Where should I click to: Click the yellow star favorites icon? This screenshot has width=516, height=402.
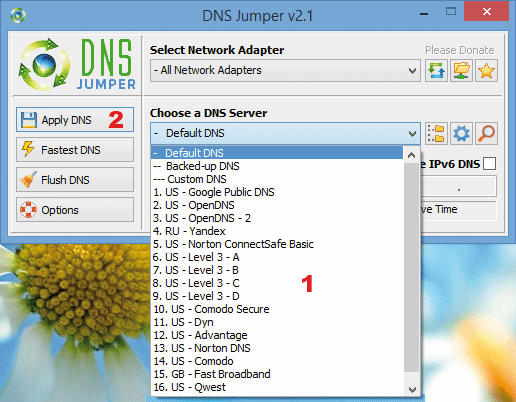tap(486, 70)
